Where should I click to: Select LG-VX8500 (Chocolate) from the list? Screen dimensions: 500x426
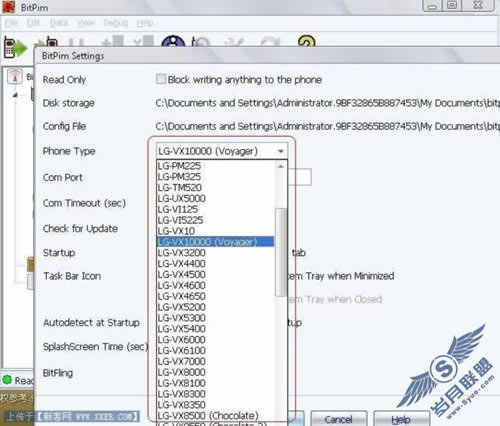tap(215, 415)
